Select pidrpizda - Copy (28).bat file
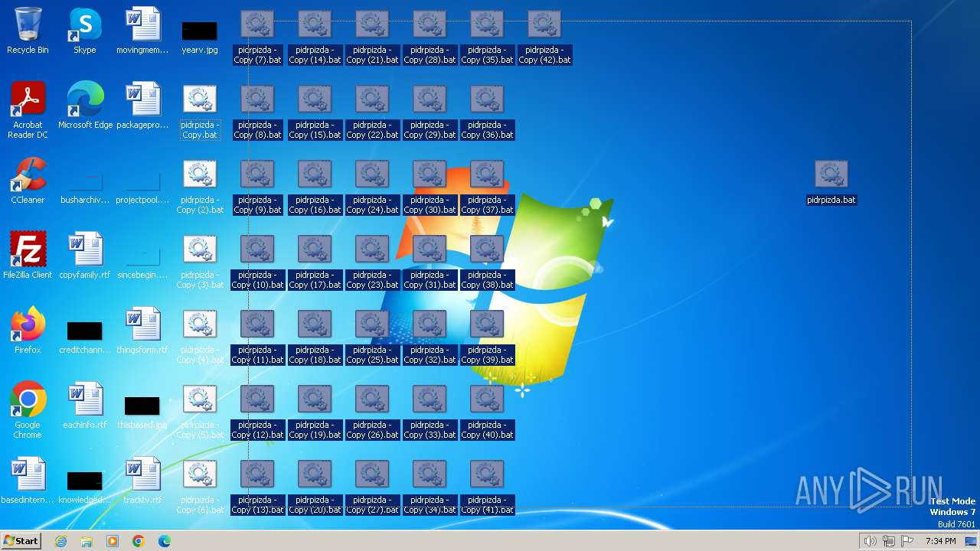 pyautogui.click(x=430, y=36)
